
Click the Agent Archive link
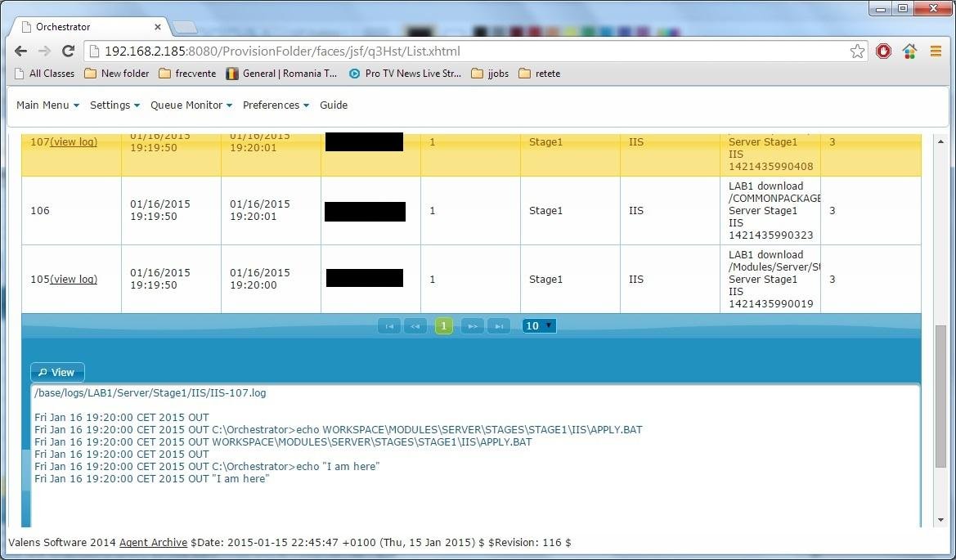click(153, 542)
